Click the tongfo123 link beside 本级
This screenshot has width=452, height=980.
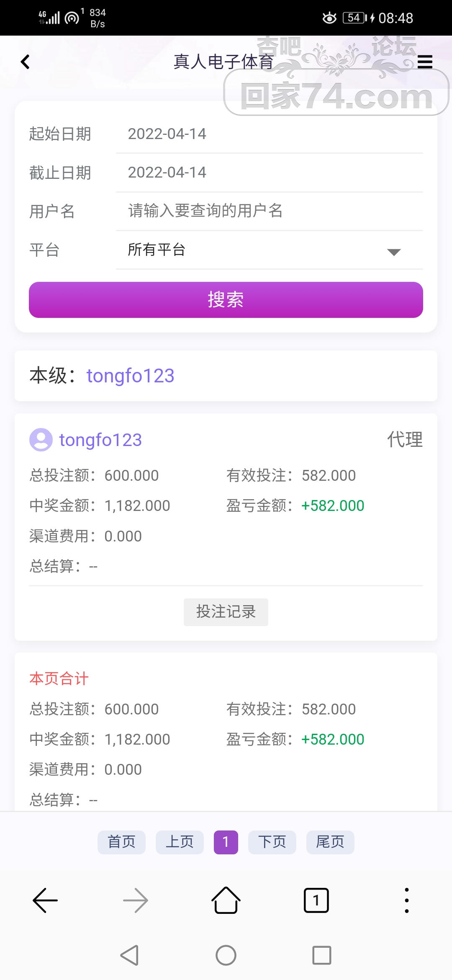coord(130,376)
